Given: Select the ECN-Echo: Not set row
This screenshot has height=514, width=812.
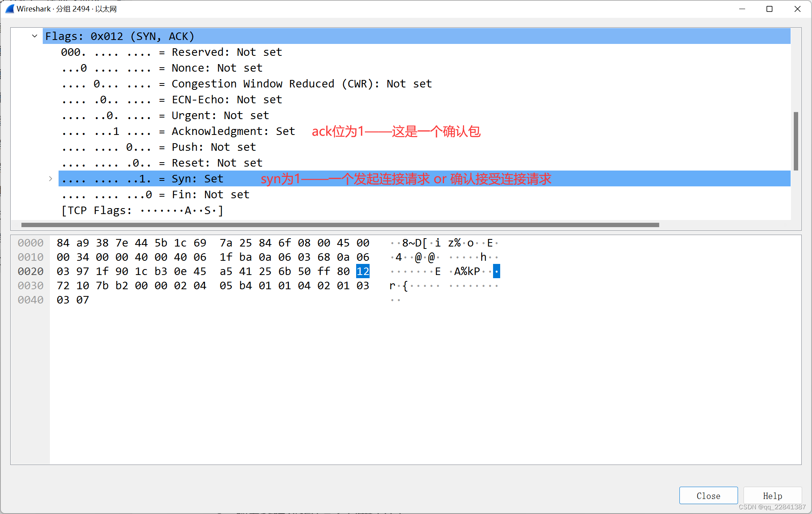Looking at the screenshot, I should pos(425,99).
